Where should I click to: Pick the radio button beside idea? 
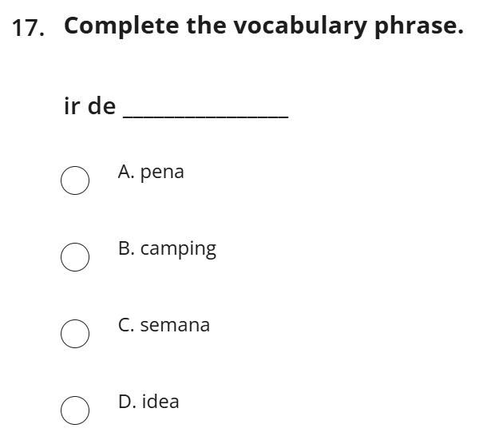(x=75, y=410)
